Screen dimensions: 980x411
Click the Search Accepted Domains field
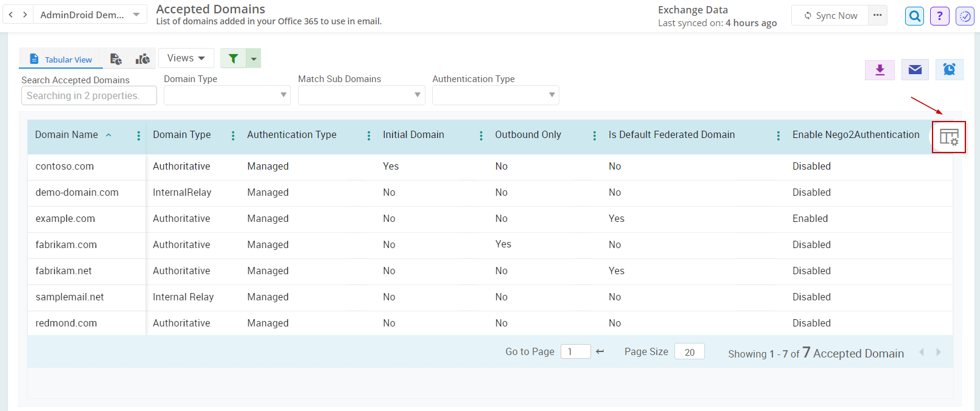click(89, 95)
